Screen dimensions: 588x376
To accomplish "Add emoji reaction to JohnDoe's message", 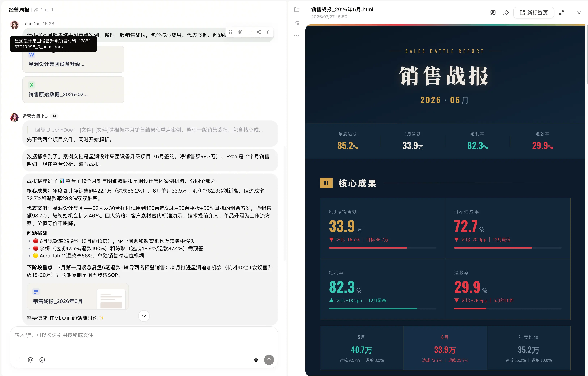I will 240,32.
